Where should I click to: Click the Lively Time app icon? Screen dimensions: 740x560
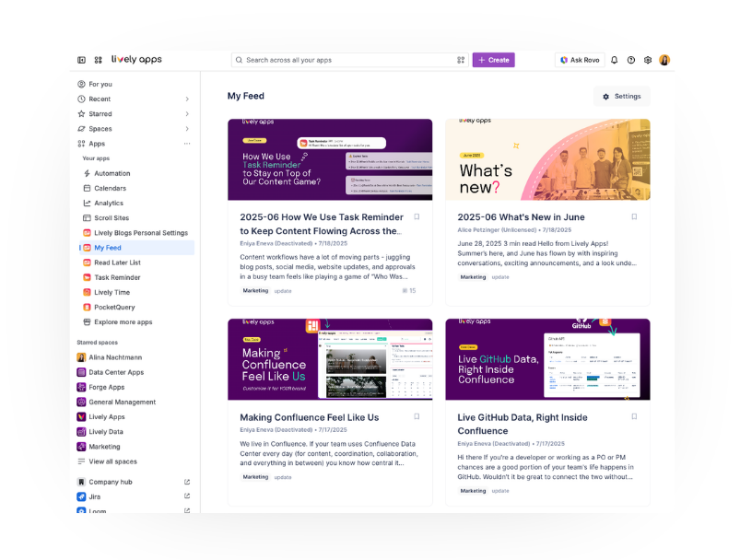coord(87,292)
